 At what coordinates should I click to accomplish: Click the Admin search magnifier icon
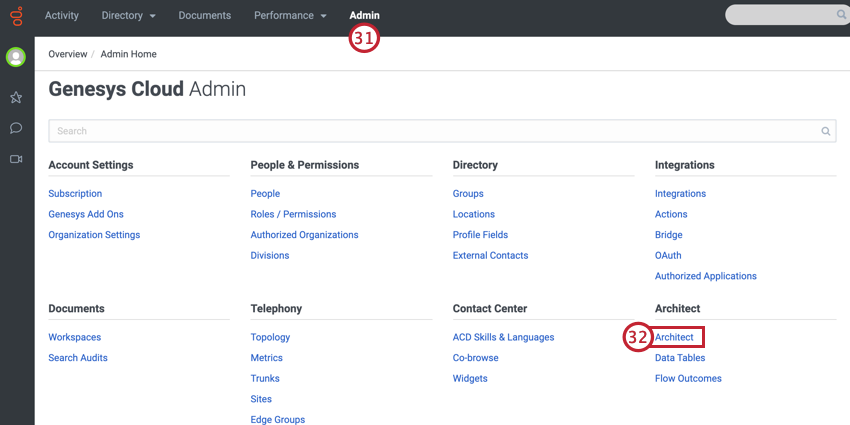click(x=826, y=131)
